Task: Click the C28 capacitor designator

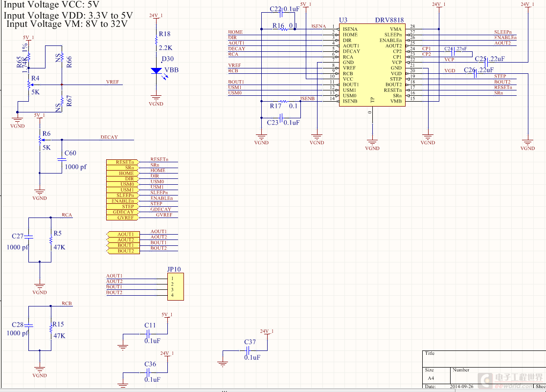Action: pyautogui.click(x=18, y=325)
